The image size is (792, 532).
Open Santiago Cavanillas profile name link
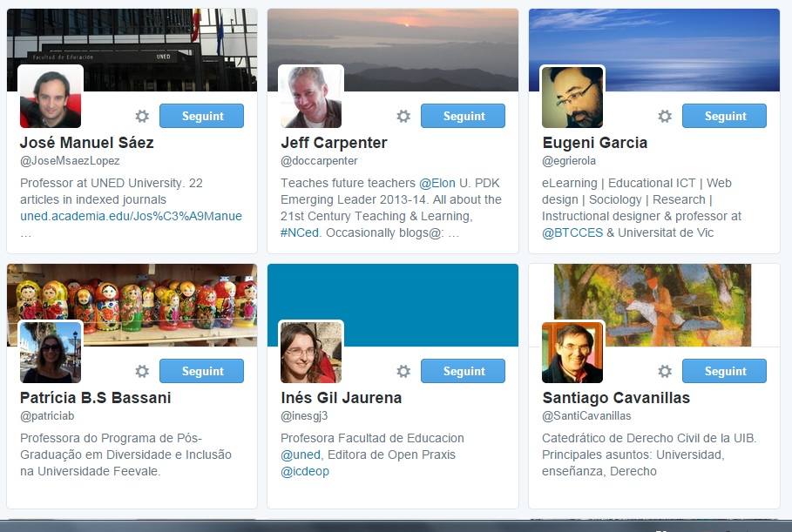click(x=616, y=398)
